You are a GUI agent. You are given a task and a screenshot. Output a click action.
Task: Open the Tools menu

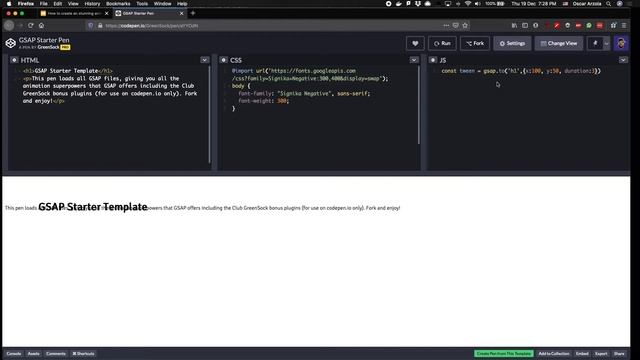point(142,4)
